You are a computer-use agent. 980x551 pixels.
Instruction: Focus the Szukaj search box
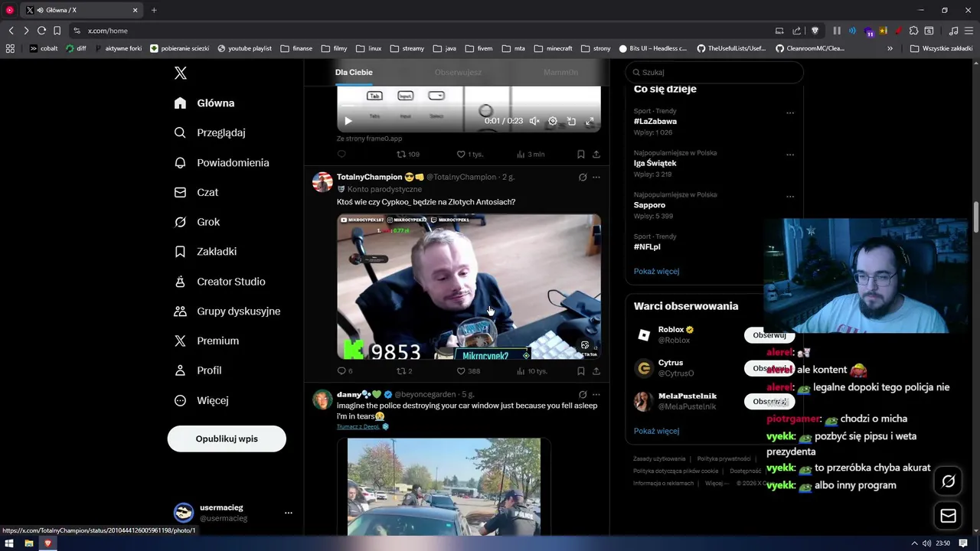coord(714,73)
